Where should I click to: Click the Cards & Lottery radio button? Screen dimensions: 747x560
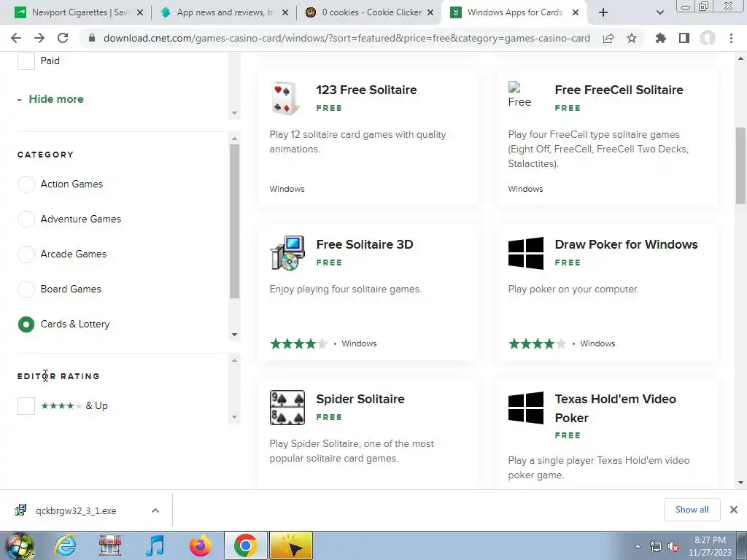[26, 324]
